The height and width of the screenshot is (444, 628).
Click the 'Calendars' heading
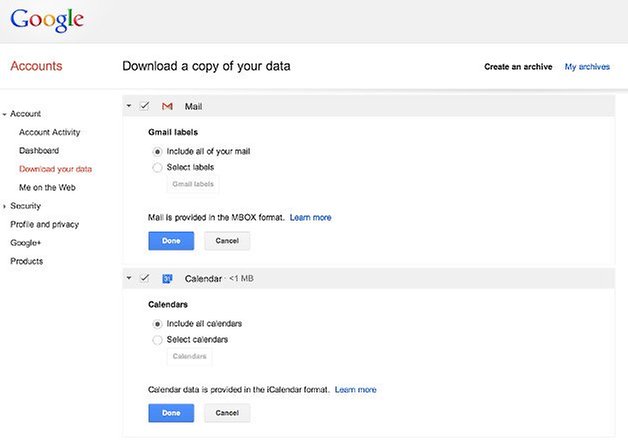[x=168, y=304]
